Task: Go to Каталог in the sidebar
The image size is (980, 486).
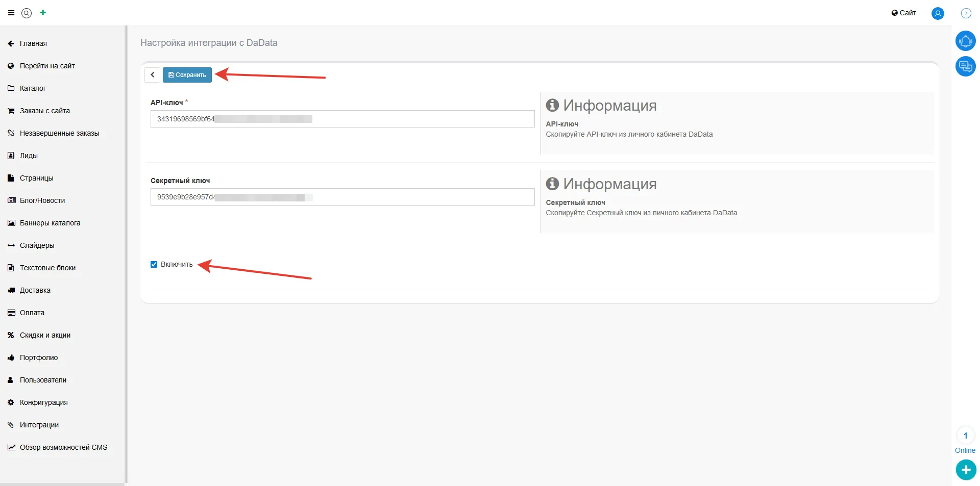Action: click(x=33, y=88)
